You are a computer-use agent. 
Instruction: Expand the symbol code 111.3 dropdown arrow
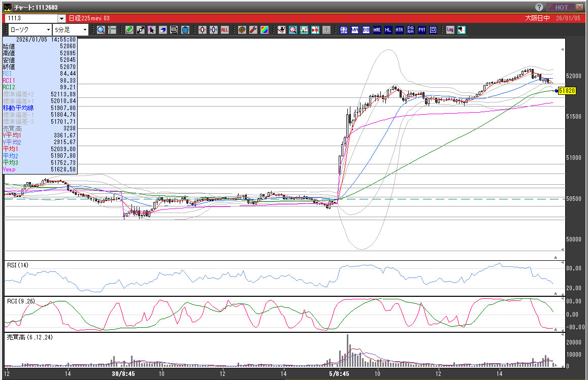pos(62,19)
